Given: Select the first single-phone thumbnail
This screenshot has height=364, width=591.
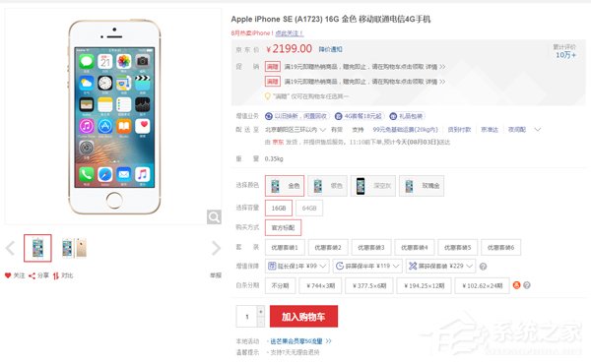Looking at the screenshot, I should 37,248.
